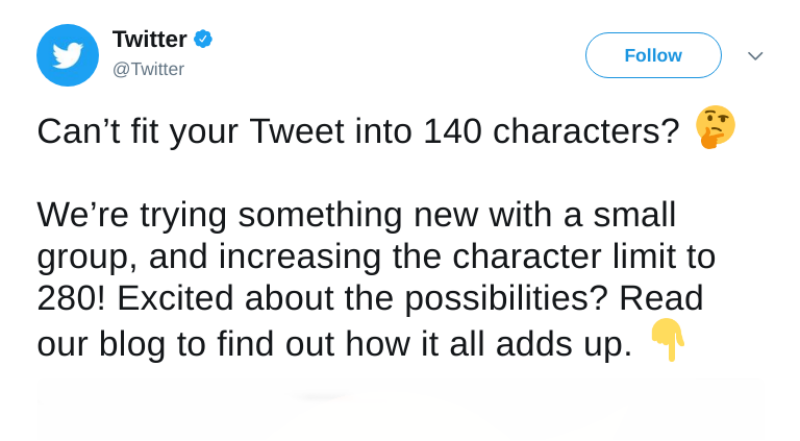Click the word "Tweet" in first line
The height and width of the screenshot is (441, 800).
tap(297, 131)
